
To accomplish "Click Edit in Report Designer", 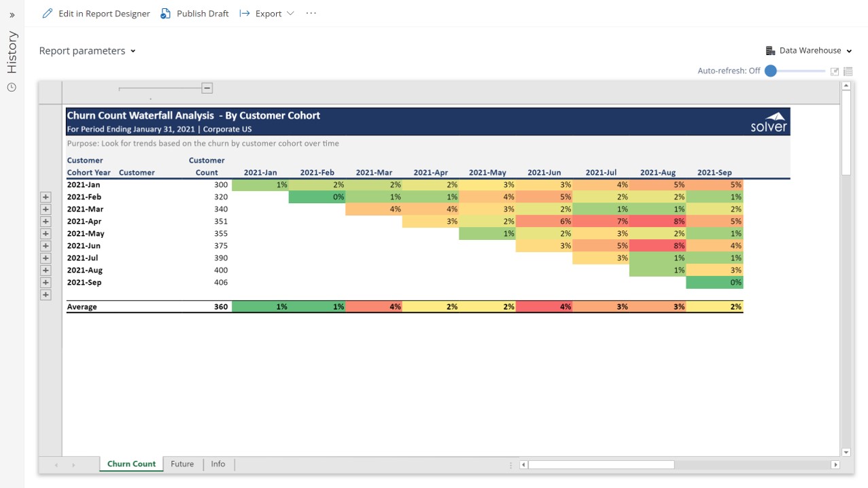I will [x=96, y=14].
